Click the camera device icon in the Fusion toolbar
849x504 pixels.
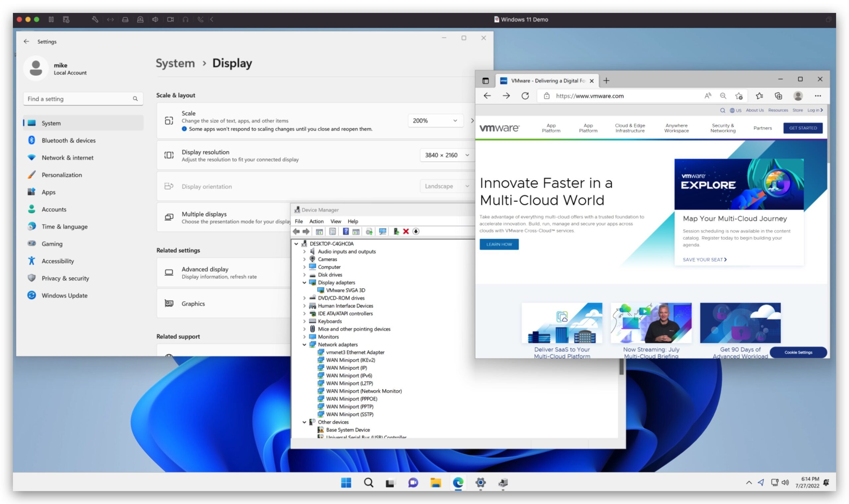170,19
